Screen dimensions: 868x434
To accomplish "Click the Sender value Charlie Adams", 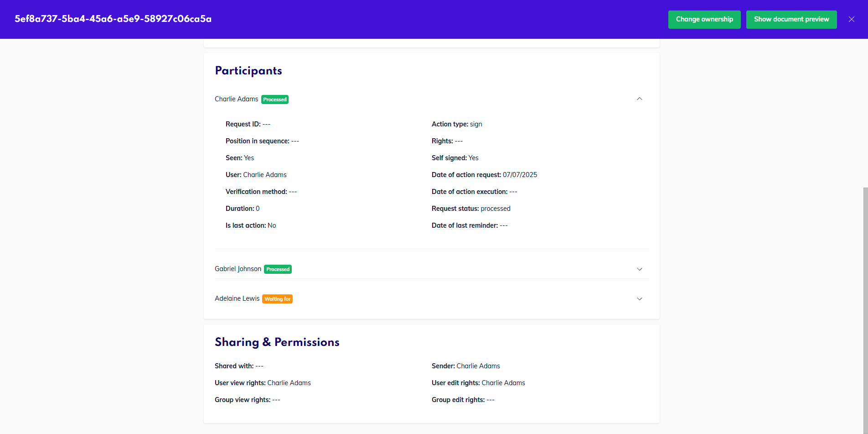I will 478,366.
